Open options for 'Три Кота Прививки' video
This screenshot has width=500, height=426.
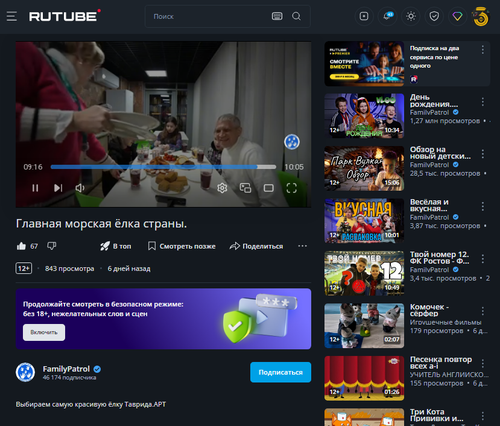[483, 416]
